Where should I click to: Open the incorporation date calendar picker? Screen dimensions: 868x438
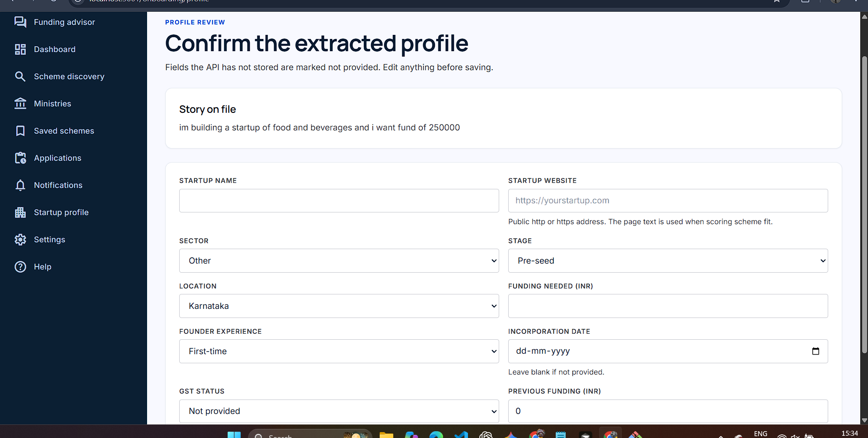(x=816, y=351)
